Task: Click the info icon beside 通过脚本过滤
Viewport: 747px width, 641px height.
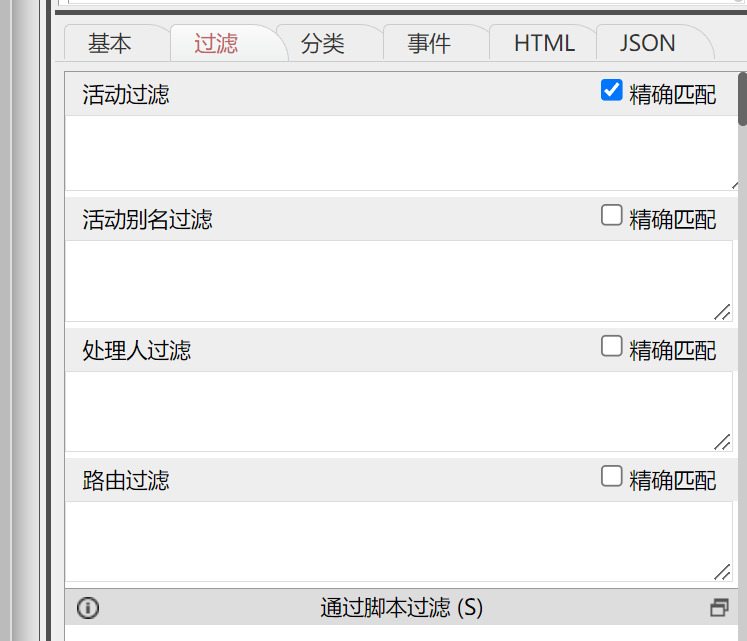Action: point(88,607)
